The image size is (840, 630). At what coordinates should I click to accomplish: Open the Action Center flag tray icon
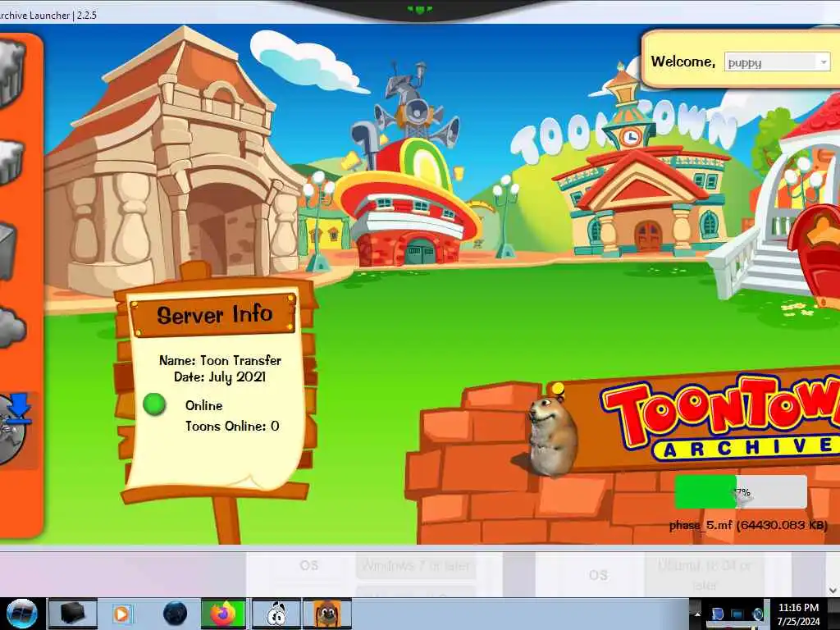click(x=718, y=614)
